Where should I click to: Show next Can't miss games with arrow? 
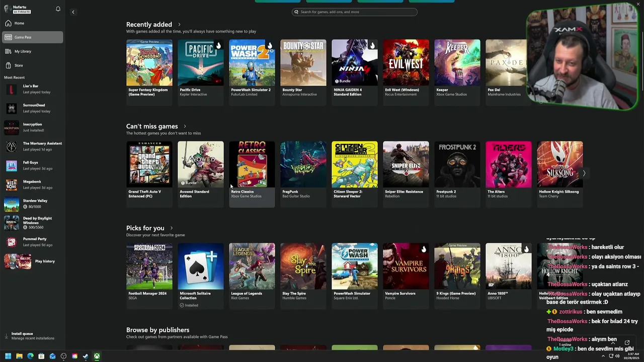(x=584, y=173)
